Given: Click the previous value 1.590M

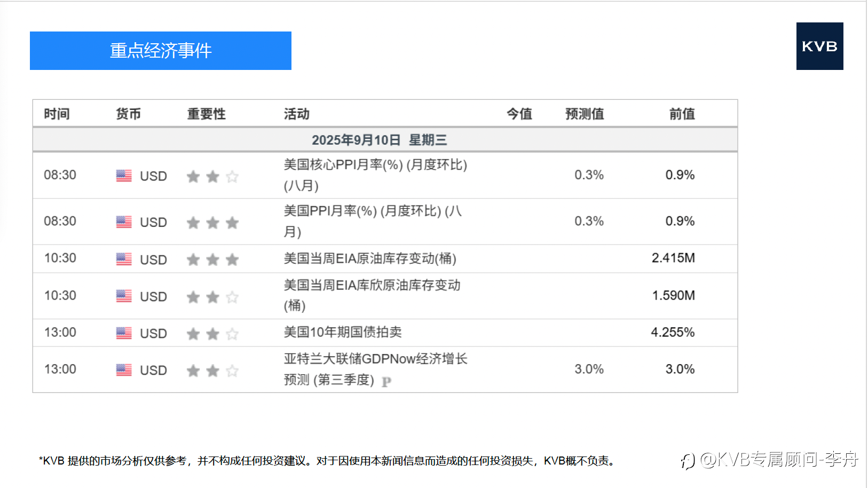Looking at the screenshot, I should 674,295.
